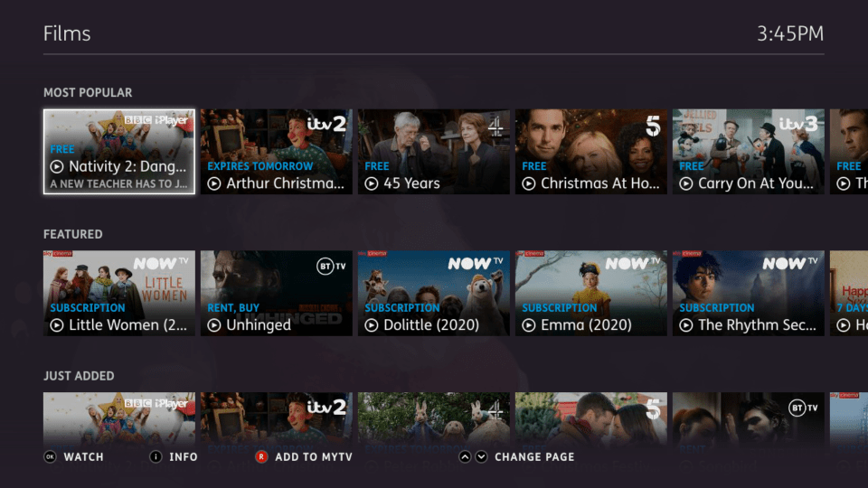The height and width of the screenshot is (488, 868).
Task: Open the Christmas At Holly Lodge tile
Action: pyautogui.click(x=591, y=152)
